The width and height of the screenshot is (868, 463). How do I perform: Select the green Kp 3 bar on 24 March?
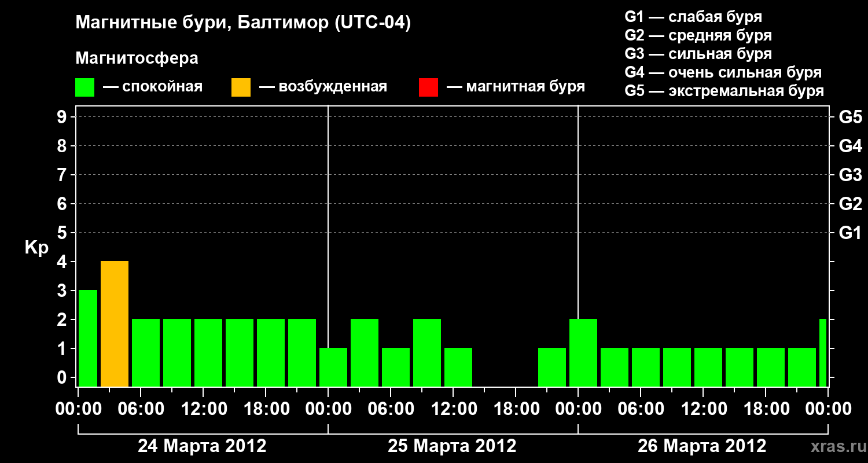coord(88,338)
